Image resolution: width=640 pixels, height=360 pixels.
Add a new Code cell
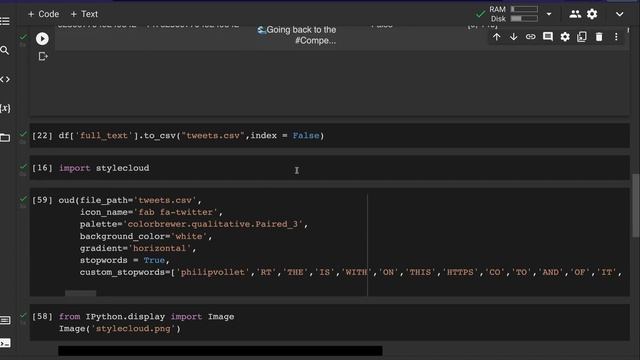43,14
